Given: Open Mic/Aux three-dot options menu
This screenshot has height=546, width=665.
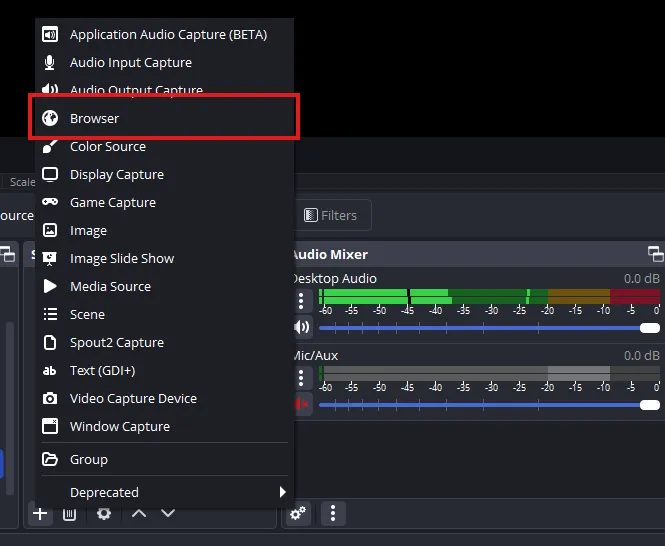Looking at the screenshot, I should coord(301,378).
